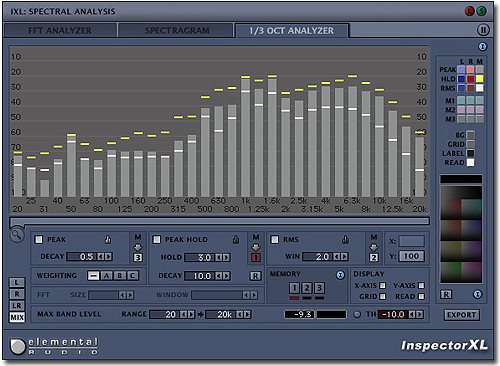
Task: Select the LR channel button
Action: [x=17, y=306]
